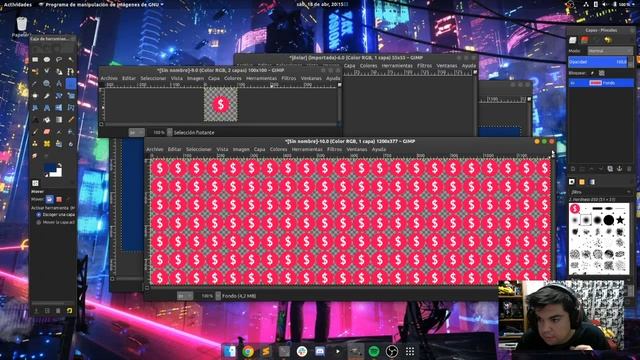
Task: Toggle Mover mode to path
Action: point(69,199)
